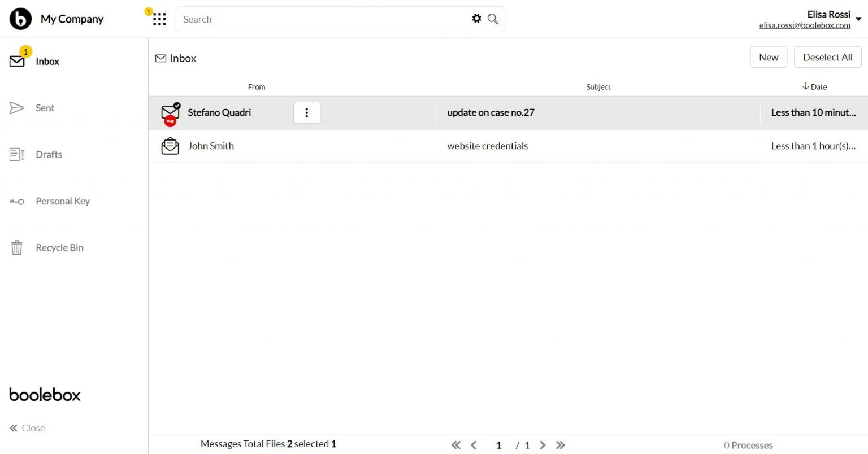Open advanced search settings gear
The height and width of the screenshot is (454, 868).
[x=476, y=19]
